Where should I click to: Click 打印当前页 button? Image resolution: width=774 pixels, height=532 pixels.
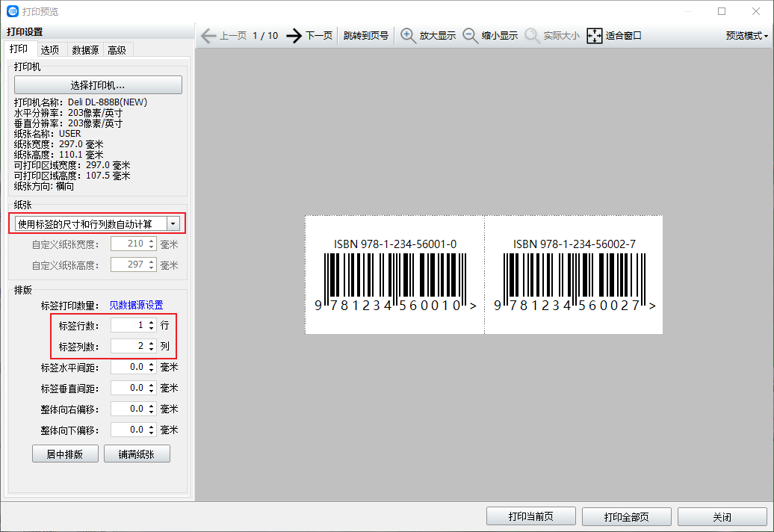pos(531,516)
